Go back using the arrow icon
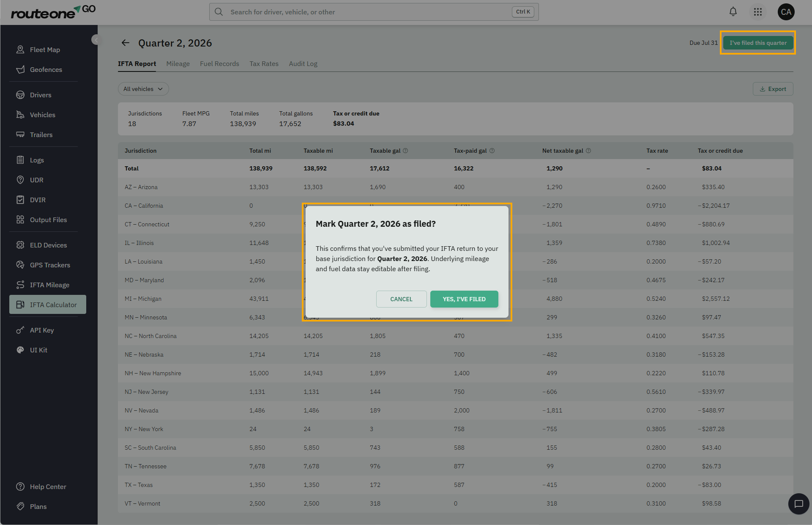Image resolution: width=812 pixels, height=525 pixels. pos(125,43)
